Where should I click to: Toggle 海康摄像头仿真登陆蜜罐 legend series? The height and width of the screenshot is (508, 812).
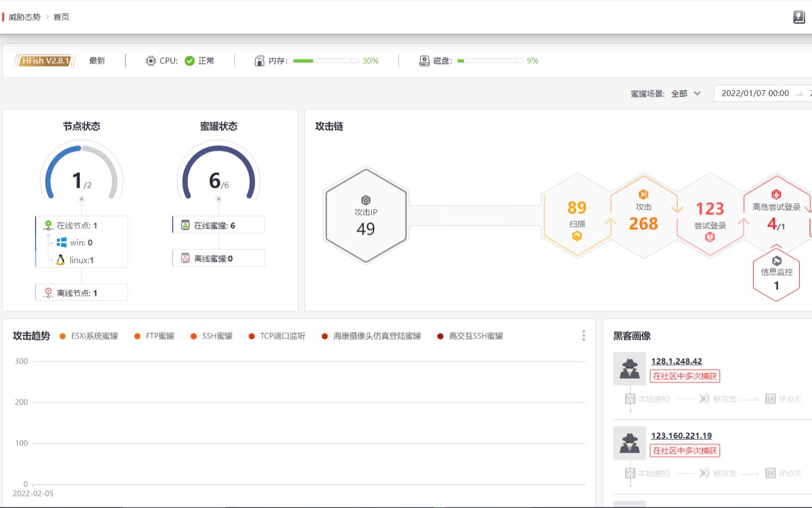coord(371,336)
